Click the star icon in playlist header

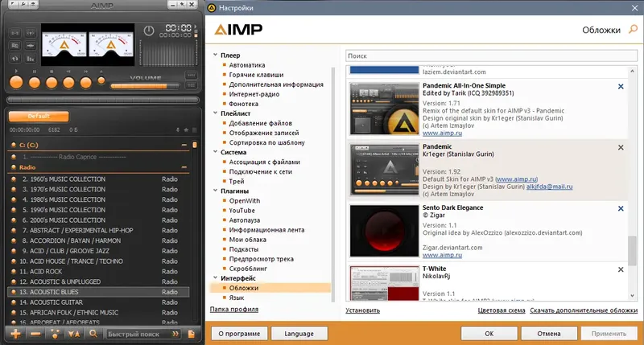pyautogui.click(x=186, y=129)
